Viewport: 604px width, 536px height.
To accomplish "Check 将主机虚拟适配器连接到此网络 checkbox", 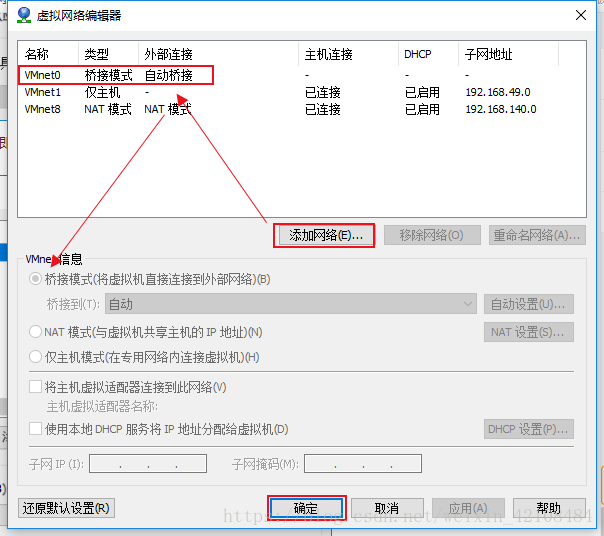I will click(x=35, y=387).
